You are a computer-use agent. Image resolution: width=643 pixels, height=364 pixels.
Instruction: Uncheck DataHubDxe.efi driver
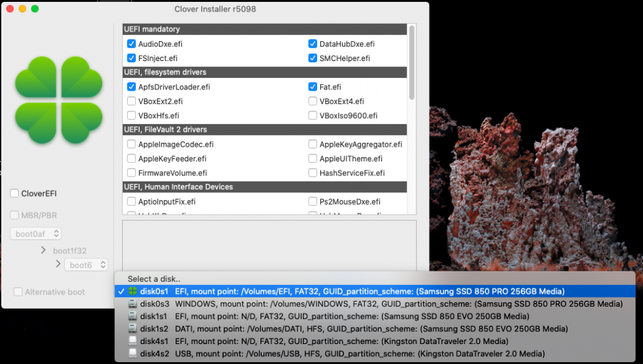click(312, 44)
